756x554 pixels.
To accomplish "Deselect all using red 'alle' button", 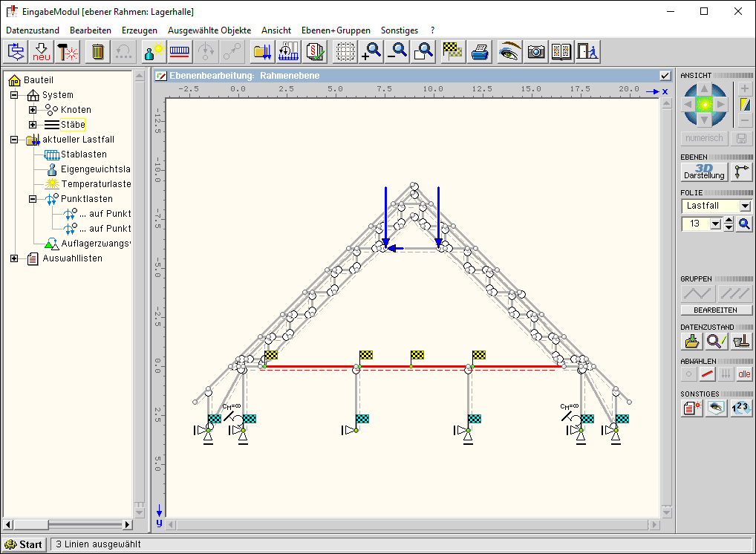I will [x=744, y=375].
